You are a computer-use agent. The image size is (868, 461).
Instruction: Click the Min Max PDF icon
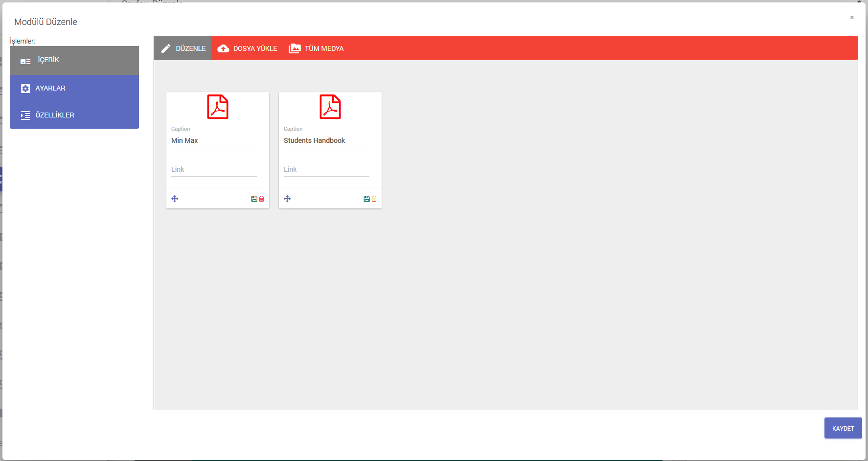[x=218, y=107]
